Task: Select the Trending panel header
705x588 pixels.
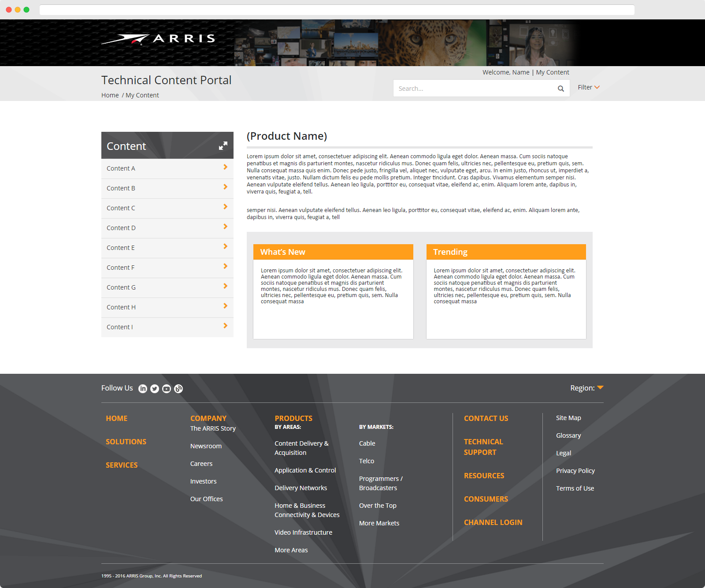Action: (x=506, y=252)
